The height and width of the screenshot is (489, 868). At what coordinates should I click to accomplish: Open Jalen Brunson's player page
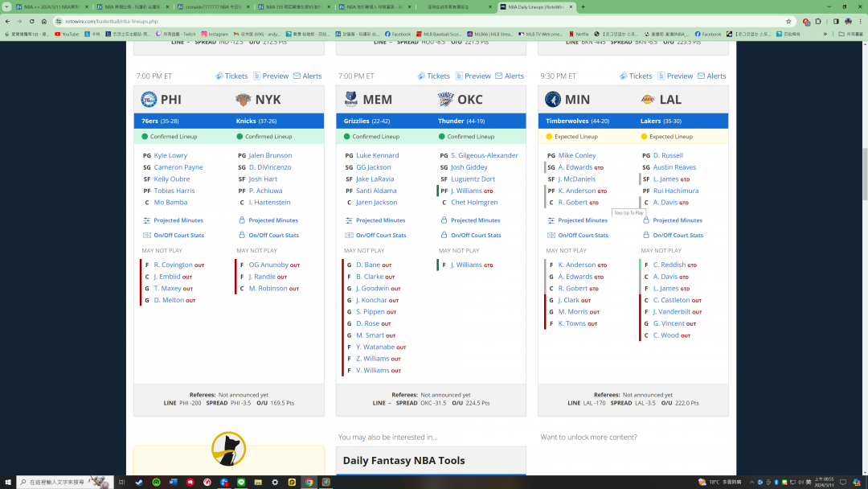(270, 155)
